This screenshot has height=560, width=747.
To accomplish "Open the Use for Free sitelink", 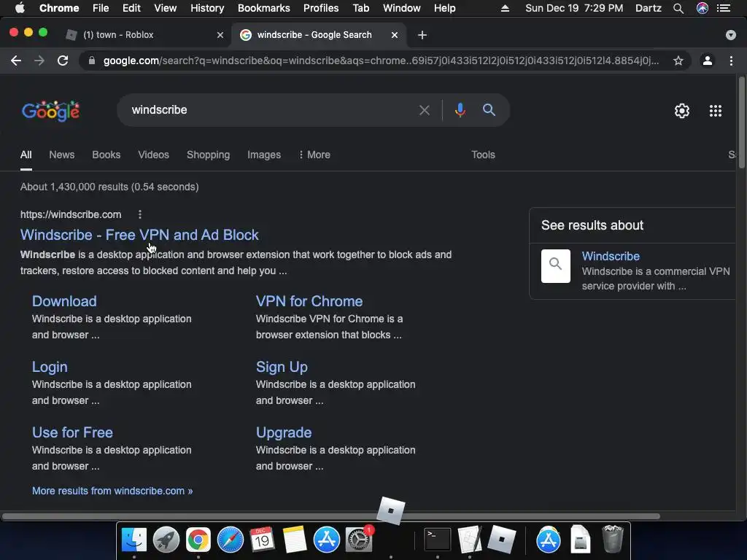I will (x=72, y=432).
